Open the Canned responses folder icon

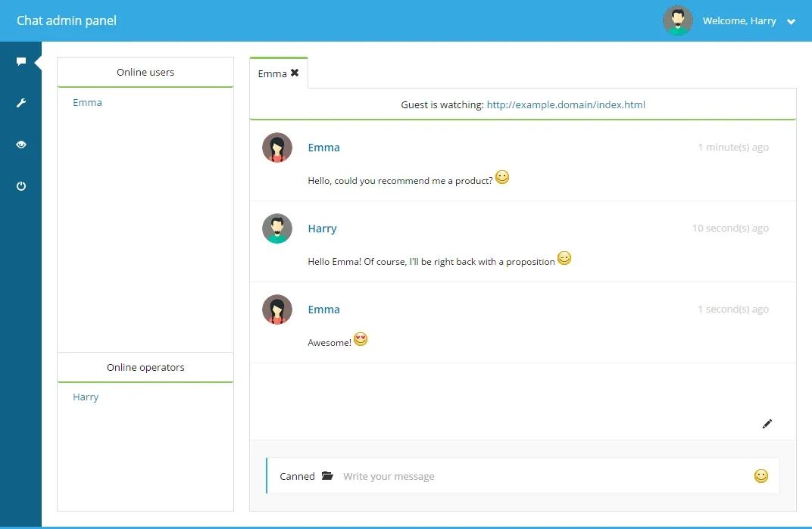point(327,476)
